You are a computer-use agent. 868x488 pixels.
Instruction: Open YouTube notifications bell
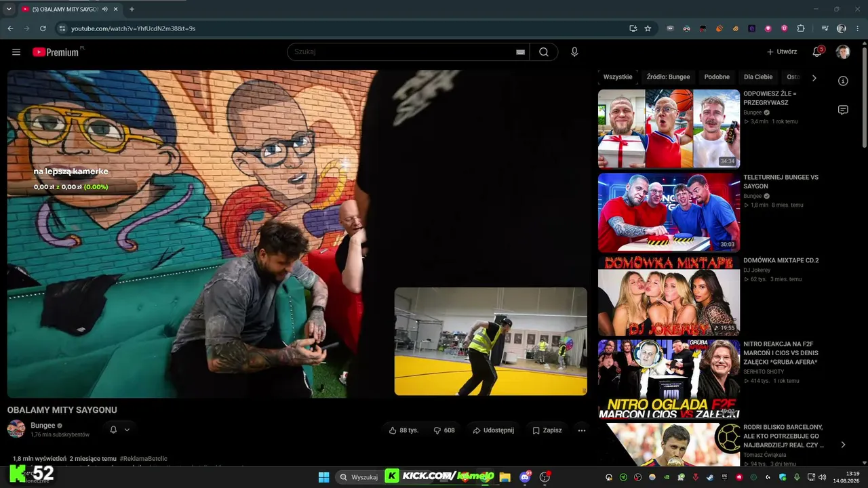[x=817, y=52]
